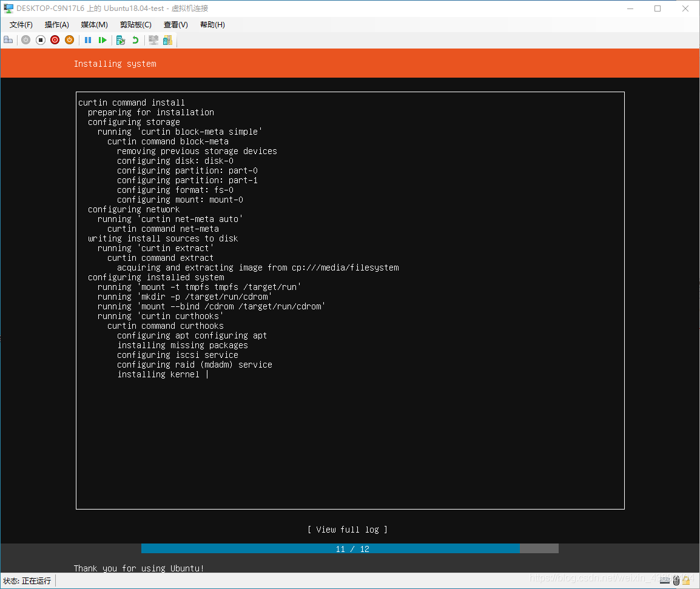Click the 'configuring network' log line
Viewport: 700px width, 589px height.
134,209
